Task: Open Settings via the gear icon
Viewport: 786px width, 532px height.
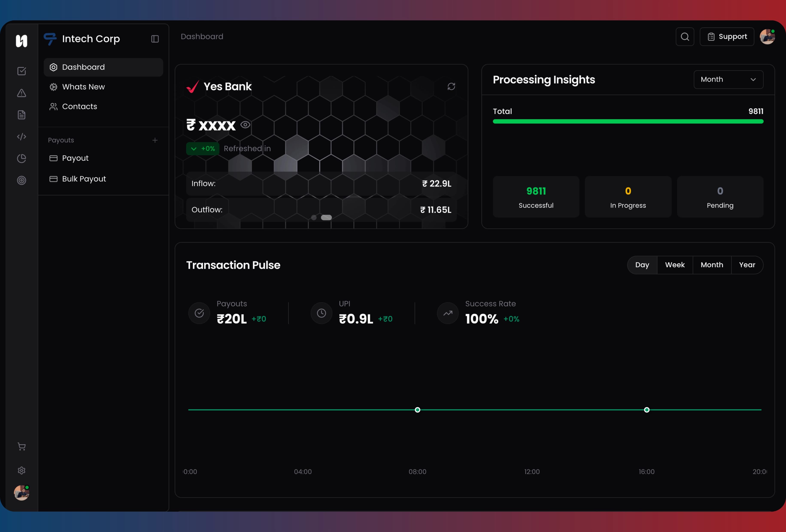Action: tap(21, 470)
